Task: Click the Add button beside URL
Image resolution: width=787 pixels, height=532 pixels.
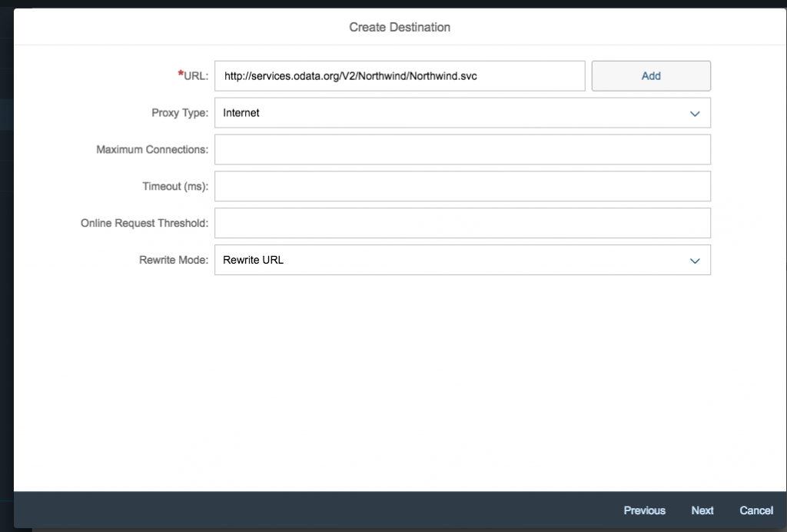Action: 651,76
